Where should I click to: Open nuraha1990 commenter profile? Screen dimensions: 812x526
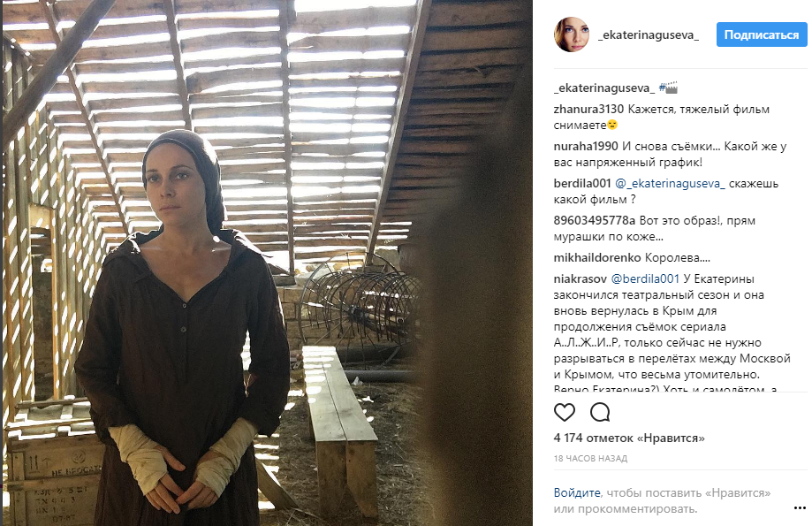coord(586,146)
